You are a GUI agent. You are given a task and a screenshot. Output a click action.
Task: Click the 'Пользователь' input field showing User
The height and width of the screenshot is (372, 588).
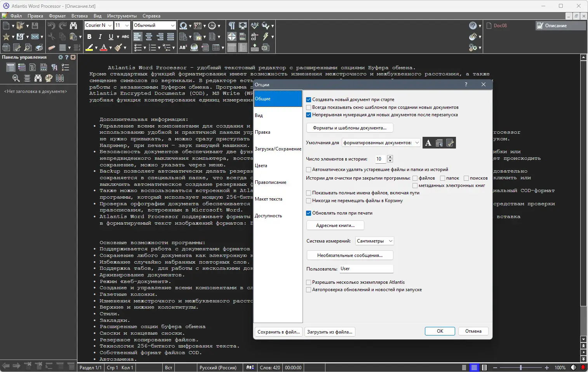point(365,269)
